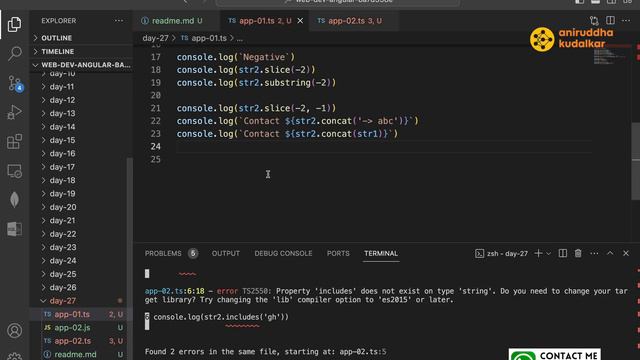Open Source Control view with badge

point(15,83)
